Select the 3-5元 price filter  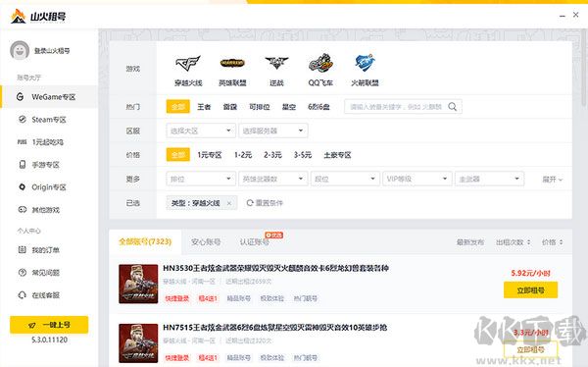[x=303, y=155]
